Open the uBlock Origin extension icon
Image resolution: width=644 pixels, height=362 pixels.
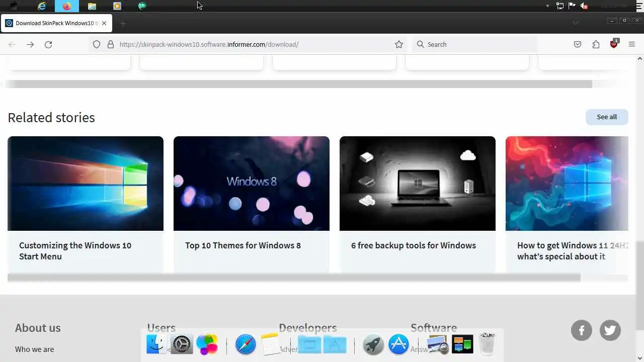614,44
